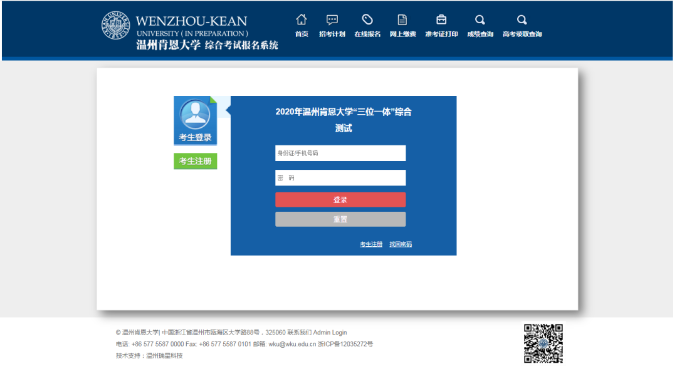The height and width of the screenshot is (373, 673).
Task: Open 招考计划 speech bubble icon
Action: point(332,20)
